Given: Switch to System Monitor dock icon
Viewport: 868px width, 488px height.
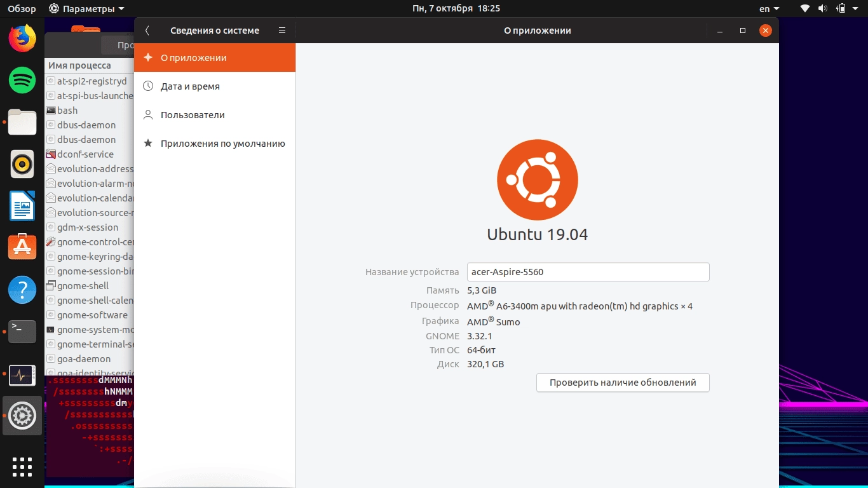Looking at the screenshot, I should (22, 375).
